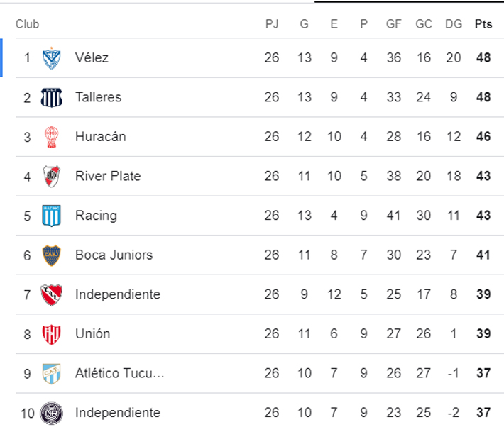Click the tenth-place Independiente dark crest

pos(51,412)
